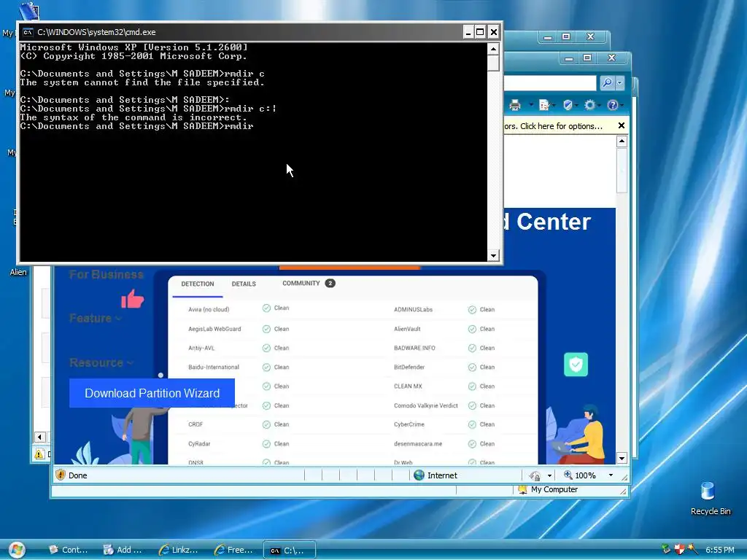Click the information bar options message

553,126
